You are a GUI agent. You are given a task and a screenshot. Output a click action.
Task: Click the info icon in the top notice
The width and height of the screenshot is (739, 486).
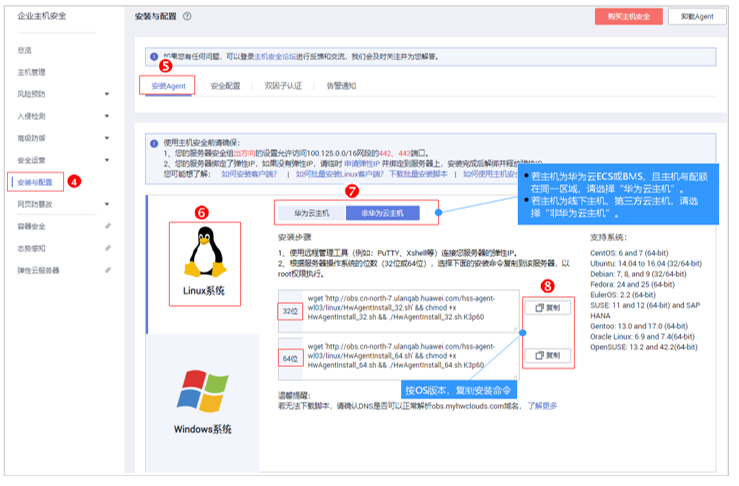pyautogui.click(x=154, y=57)
